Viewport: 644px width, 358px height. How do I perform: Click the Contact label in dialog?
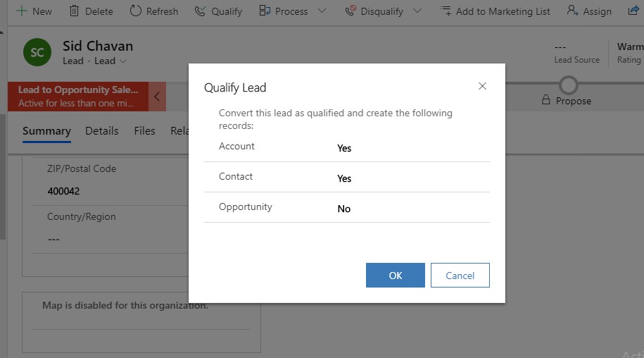236,177
